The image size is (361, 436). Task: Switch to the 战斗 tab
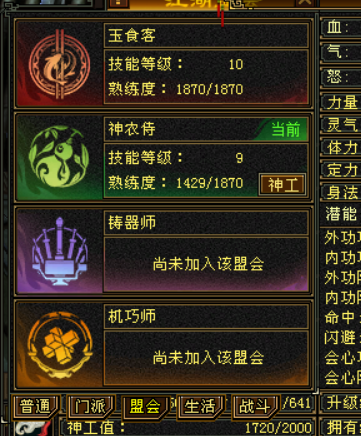click(x=255, y=406)
